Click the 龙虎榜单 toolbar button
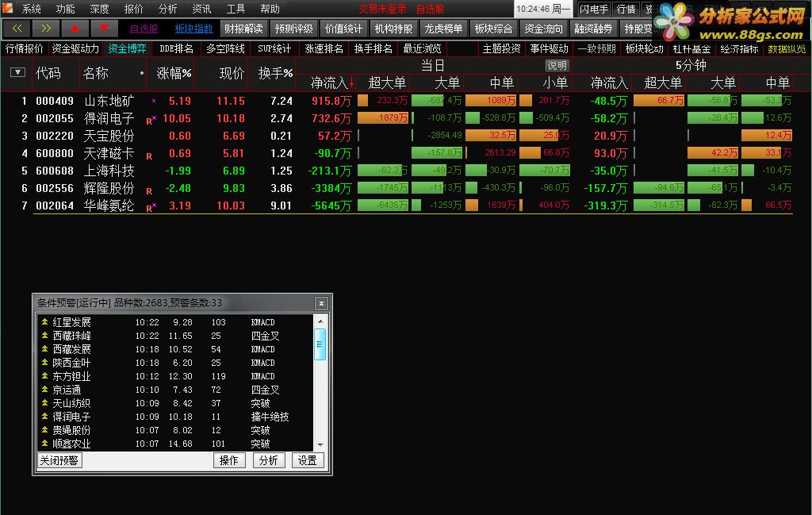 pos(443,29)
